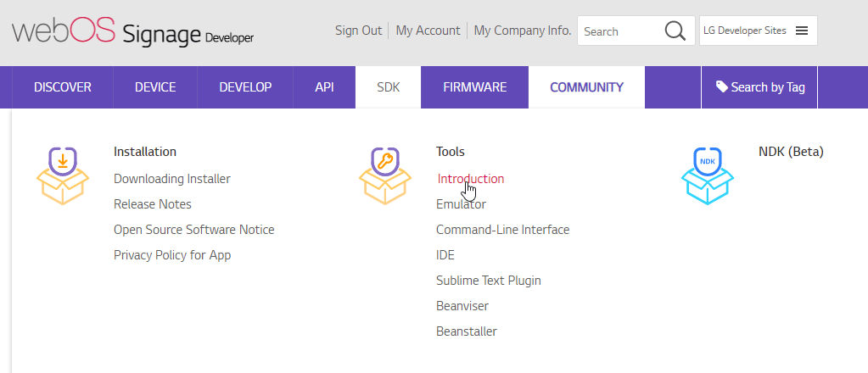Click the Installation heading
The width and height of the screenshot is (868, 373).
(x=145, y=151)
